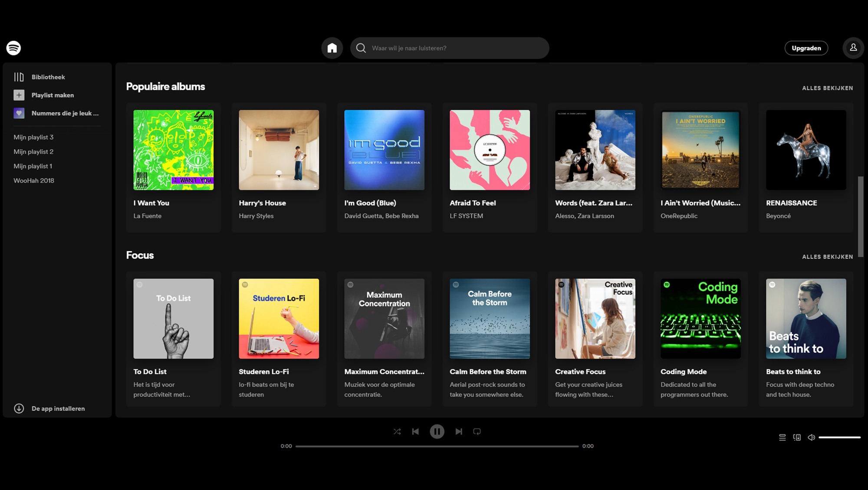Click the download icon for De app installeren
Image resolution: width=868 pixels, height=490 pixels.
click(x=19, y=408)
